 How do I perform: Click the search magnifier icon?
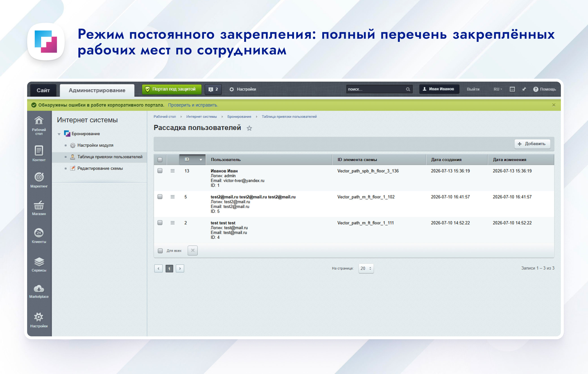click(408, 89)
